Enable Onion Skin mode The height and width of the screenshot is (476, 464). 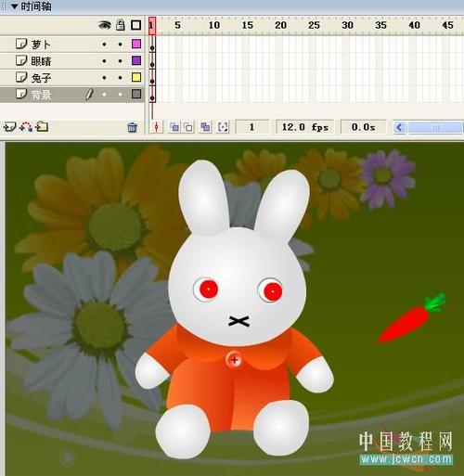(x=174, y=127)
